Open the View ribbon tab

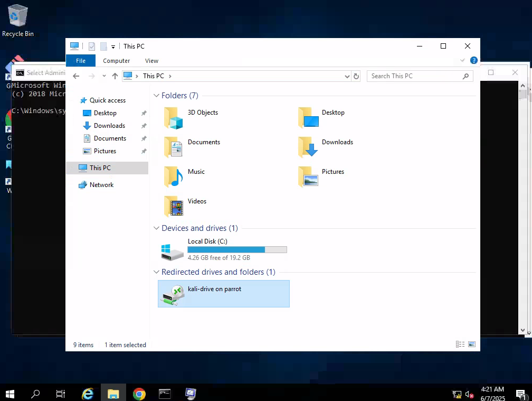pos(151,61)
